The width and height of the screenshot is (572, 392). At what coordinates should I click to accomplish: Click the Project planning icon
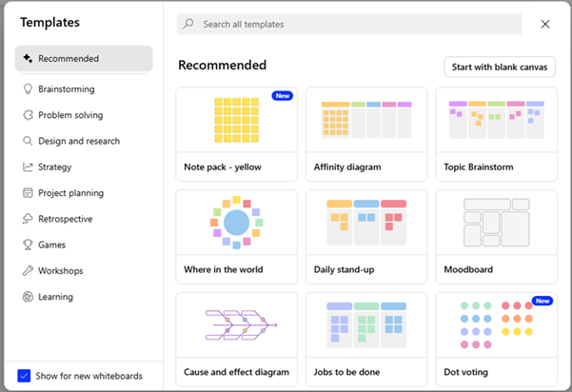tap(29, 193)
